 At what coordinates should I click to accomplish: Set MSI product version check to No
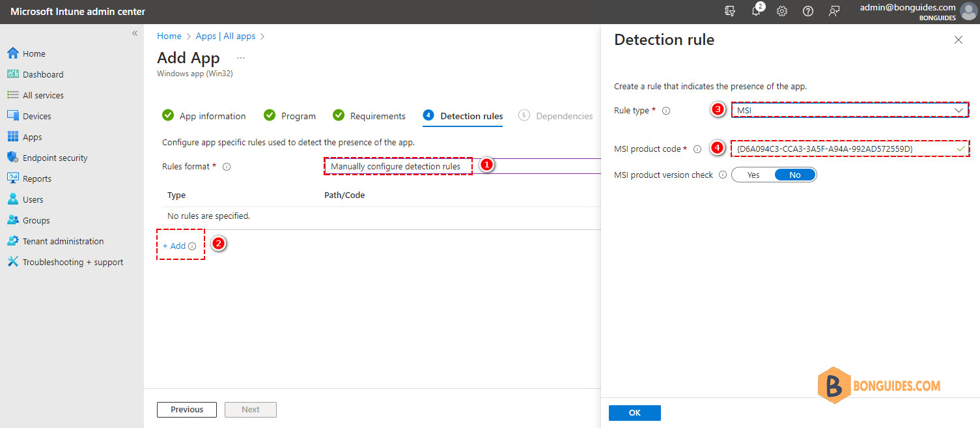[795, 175]
